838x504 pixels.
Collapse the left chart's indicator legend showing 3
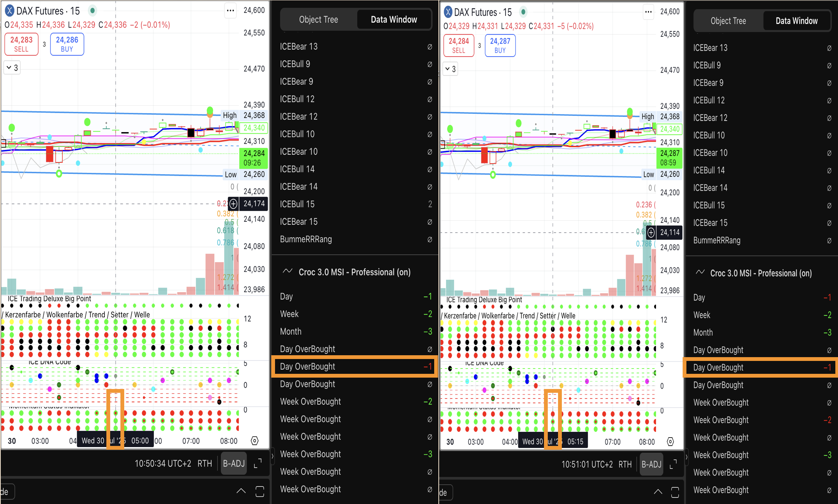click(x=12, y=68)
